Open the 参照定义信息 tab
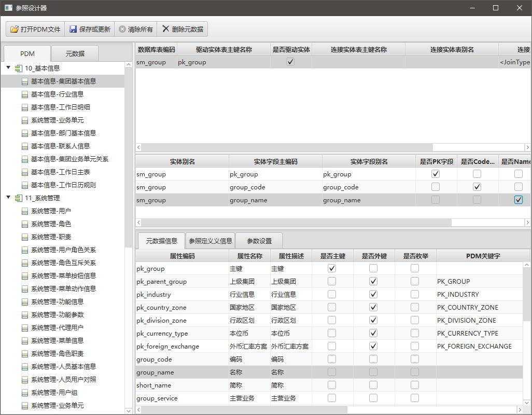Image resolution: width=532 pixels, height=415 pixels. coord(211,241)
